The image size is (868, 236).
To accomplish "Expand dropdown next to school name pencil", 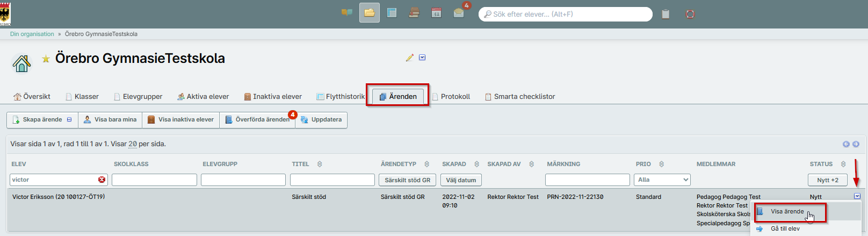I will pos(422,58).
